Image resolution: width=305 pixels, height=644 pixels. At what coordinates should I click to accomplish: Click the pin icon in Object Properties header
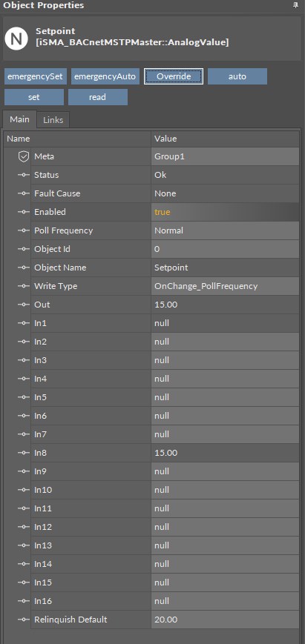pyautogui.click(x=295, y=5)
